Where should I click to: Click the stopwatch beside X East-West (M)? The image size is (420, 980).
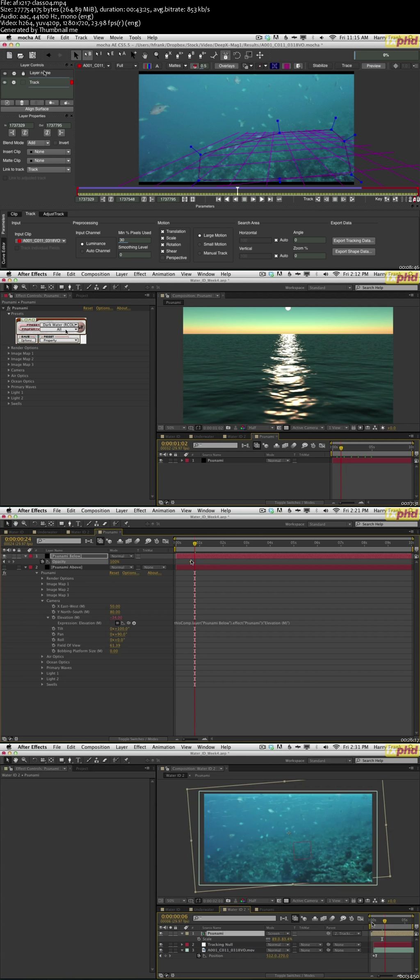pyautogui.click(x=54, y=606)
